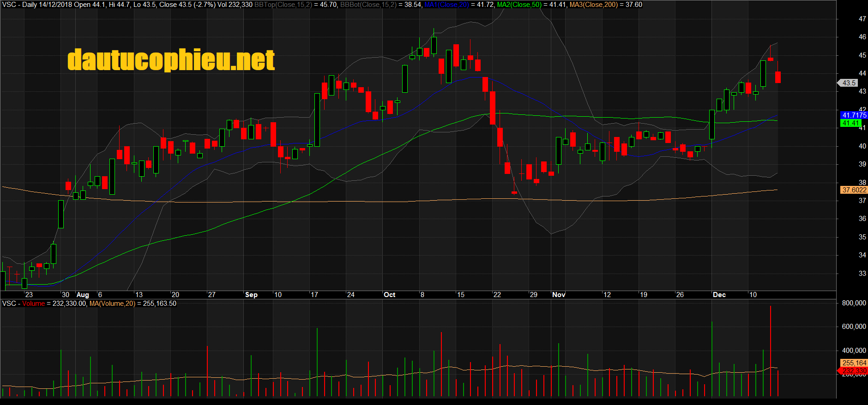Select the 'MA1(Close,20) = 41.72' label

[459, 5]
